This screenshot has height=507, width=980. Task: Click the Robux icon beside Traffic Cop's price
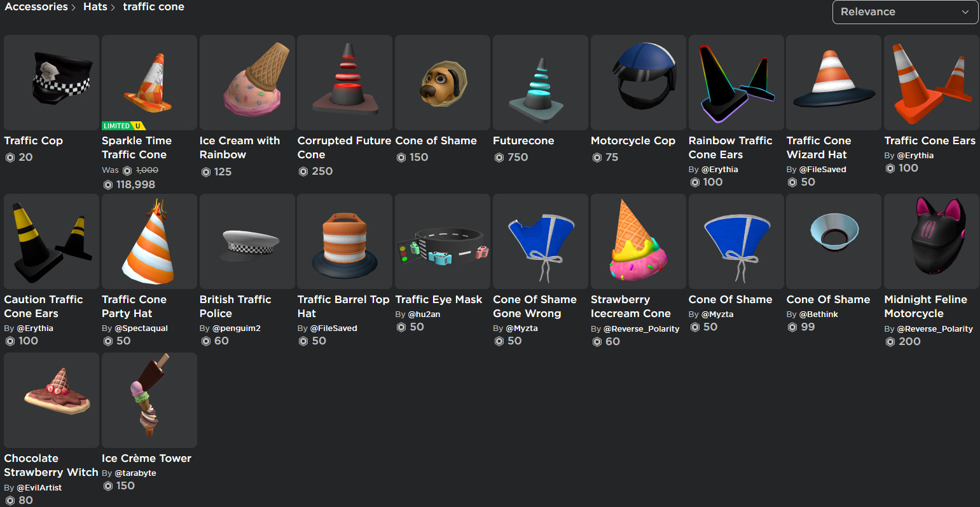(11, 157)
